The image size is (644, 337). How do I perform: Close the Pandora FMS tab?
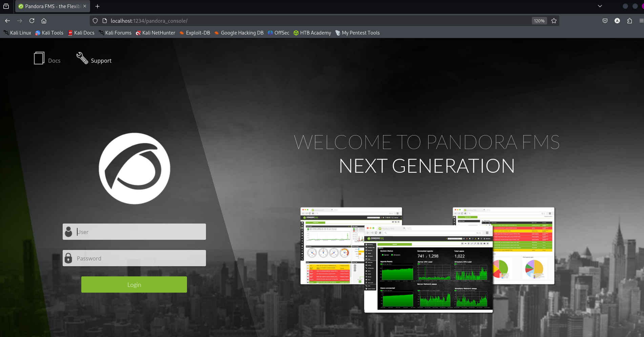click(x=85, y=6)
